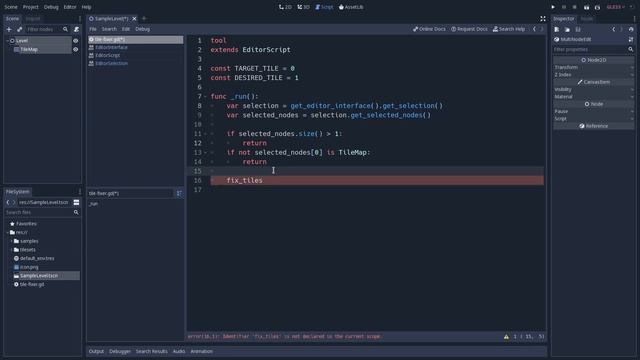Close the SampleLevel scene tab
This screenshot has height=360, width=640.
(x=134, y=19)
